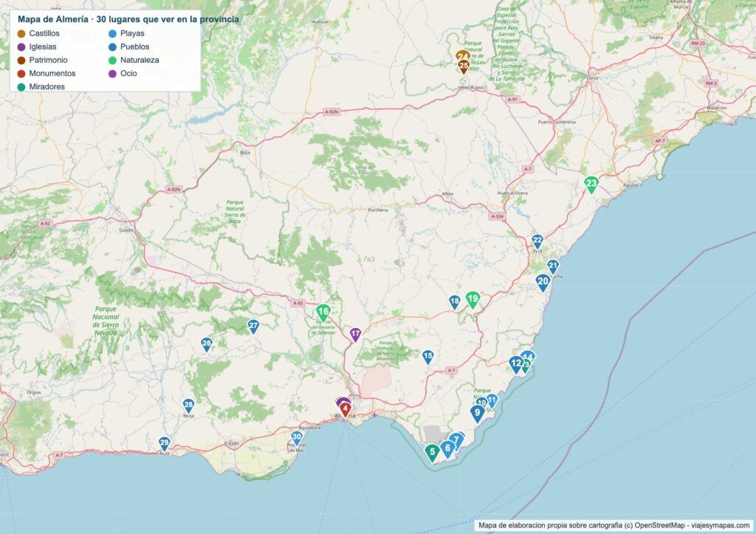This screenshot has width=756, height=534.
Task: Click map marker number 24
Action: (462, 55)
